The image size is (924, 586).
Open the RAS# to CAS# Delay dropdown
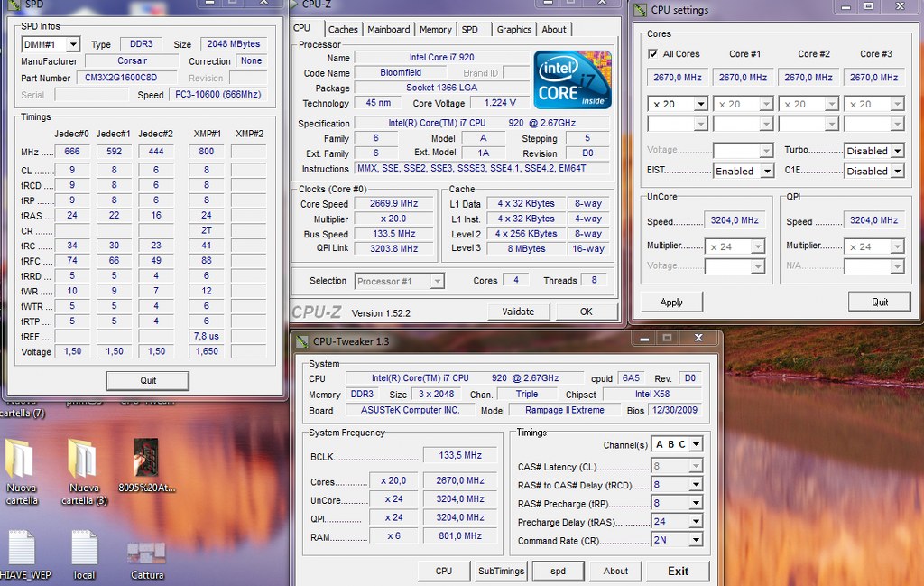tap(696, 485)
